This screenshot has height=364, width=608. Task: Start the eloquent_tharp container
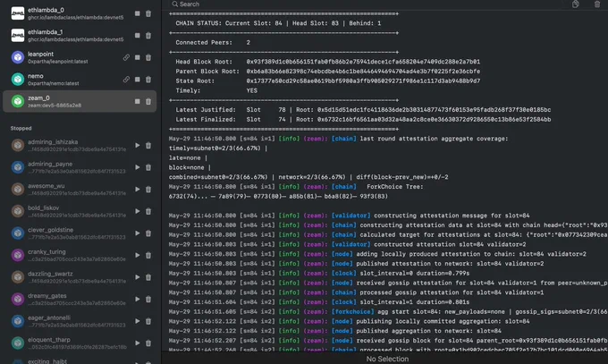tap(138, 343)
